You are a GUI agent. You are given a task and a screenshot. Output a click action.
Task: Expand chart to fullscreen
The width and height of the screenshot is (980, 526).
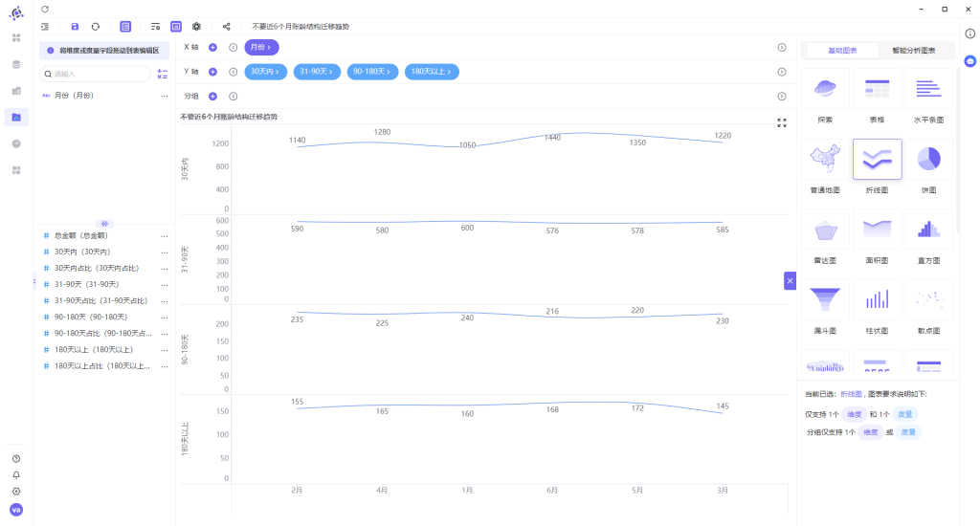(x=782, y=123)
